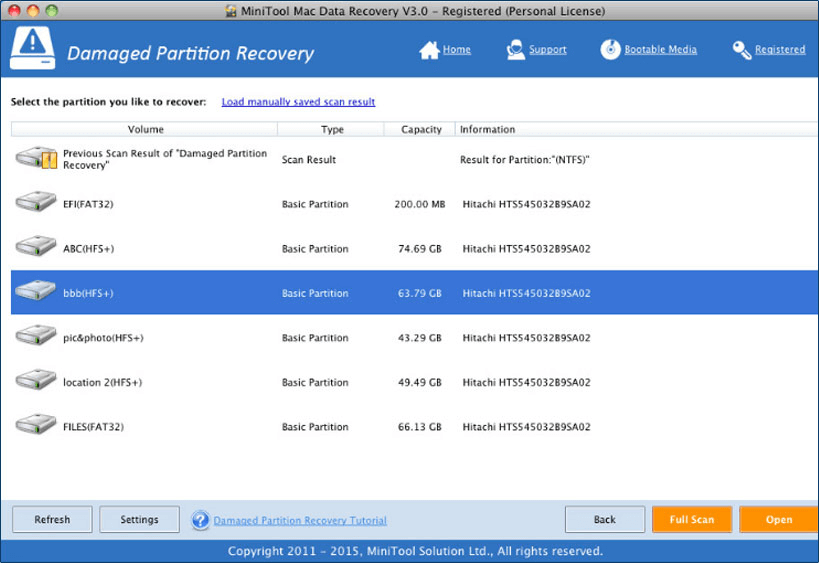The width and height of the screenshot is (819, 563).
Task: Click the 43.29 GB capacity cell
Action: 419,338
